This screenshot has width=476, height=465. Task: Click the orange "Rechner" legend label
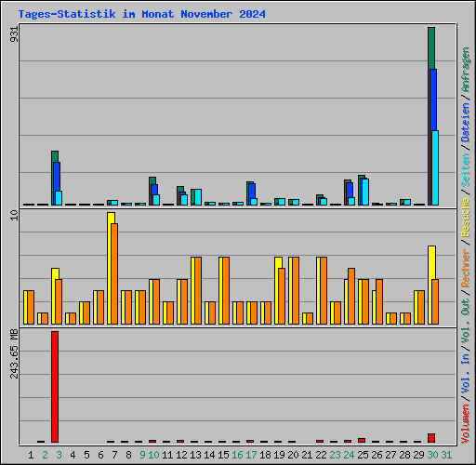(466, 268)
